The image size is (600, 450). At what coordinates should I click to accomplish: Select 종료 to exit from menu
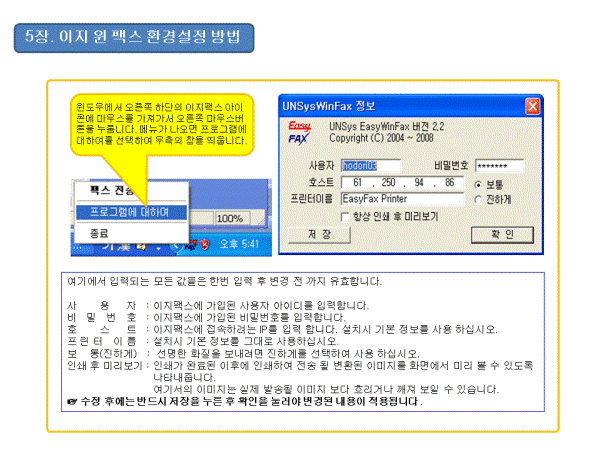131,233
